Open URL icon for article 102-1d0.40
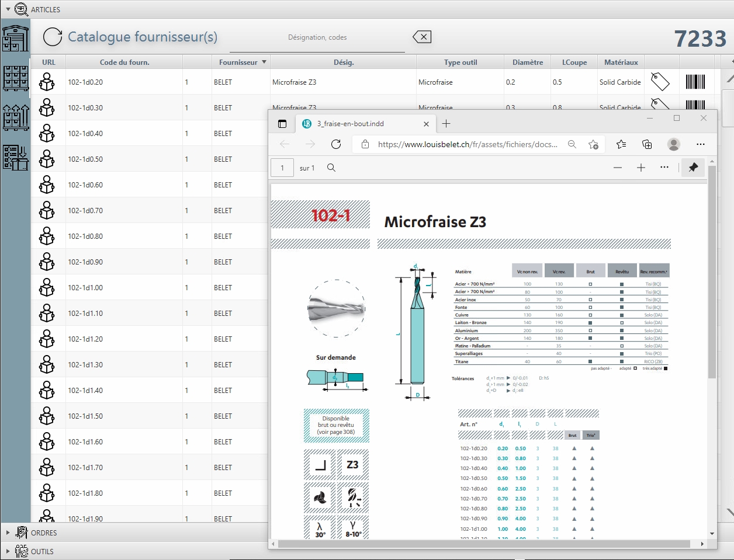 coord(47,134)
